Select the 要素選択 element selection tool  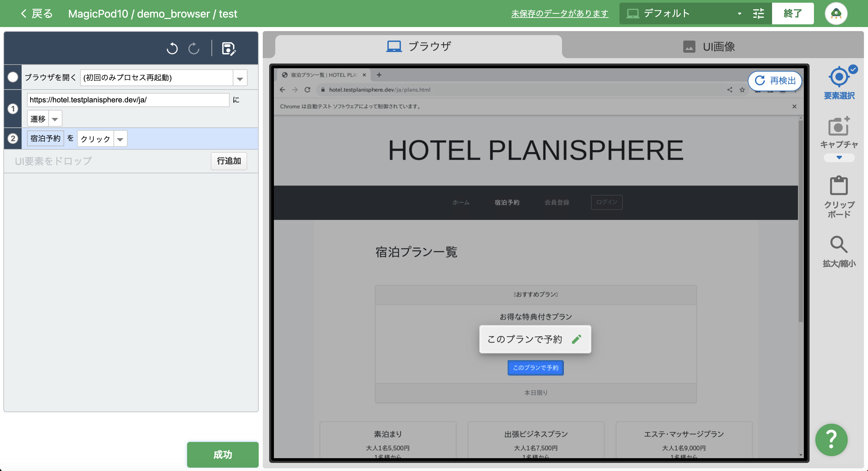coord(839,83)
